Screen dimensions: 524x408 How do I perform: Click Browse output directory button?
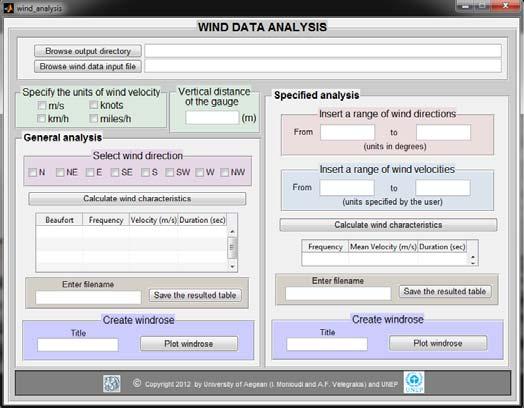point(88,51)
